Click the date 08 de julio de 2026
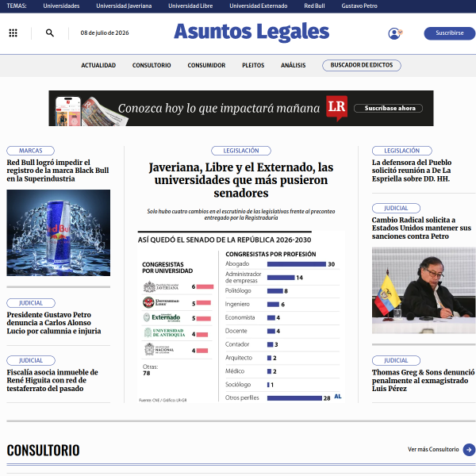The width and height of the screenshot is (476, 476). (105, 33)
